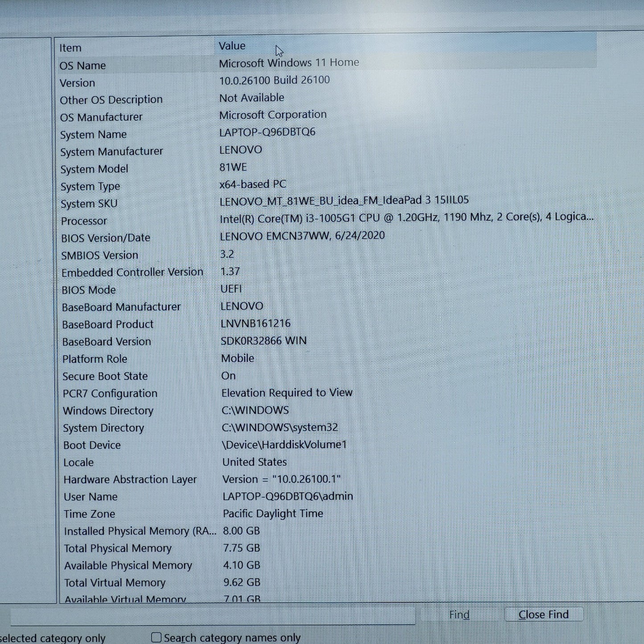
Task: Click the Find button
Action: tap(459, 615)
